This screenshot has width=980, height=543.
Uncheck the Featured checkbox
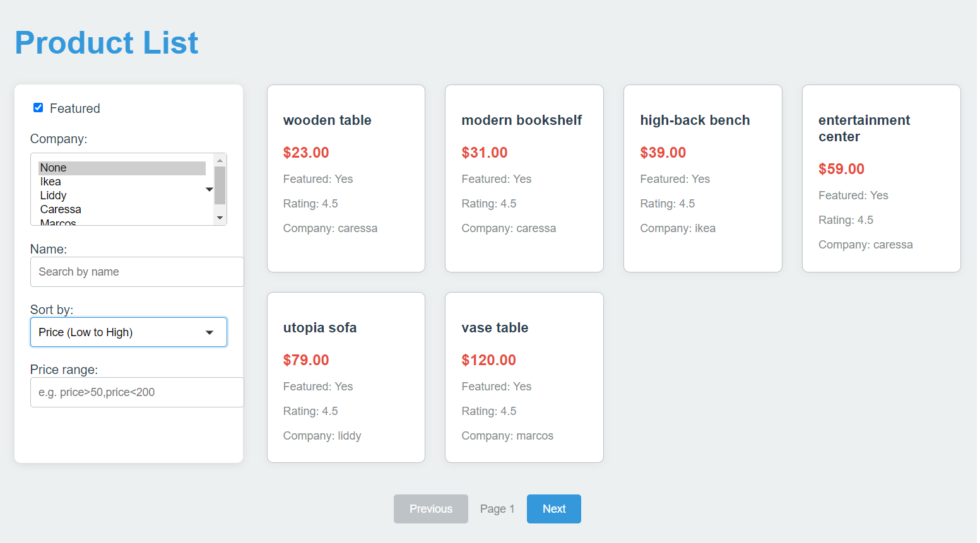[38, 108]
